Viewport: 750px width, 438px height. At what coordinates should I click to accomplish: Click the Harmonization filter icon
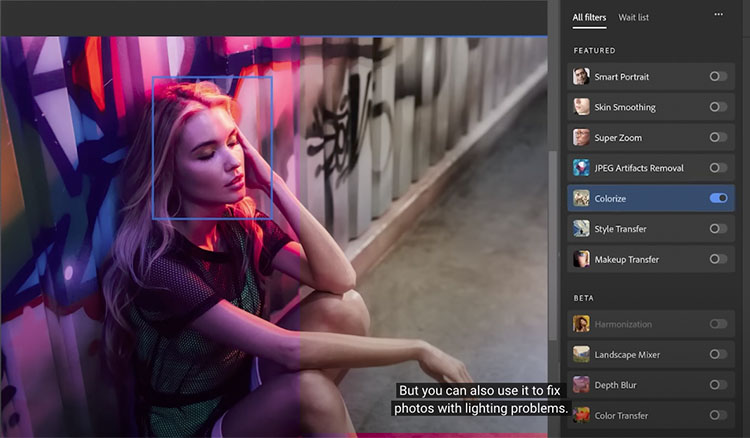click(581, 324)
